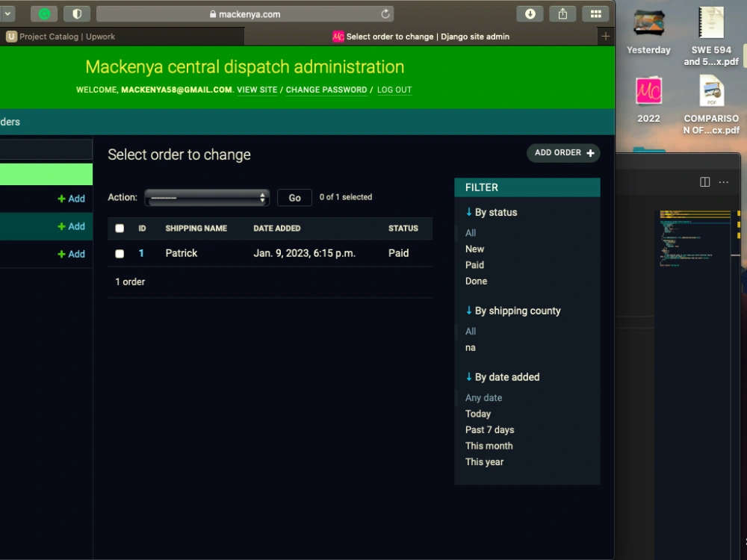The height and width of the screenshot is (560, 747).
Task: Click the LOG OUT link
Action: 394,90
